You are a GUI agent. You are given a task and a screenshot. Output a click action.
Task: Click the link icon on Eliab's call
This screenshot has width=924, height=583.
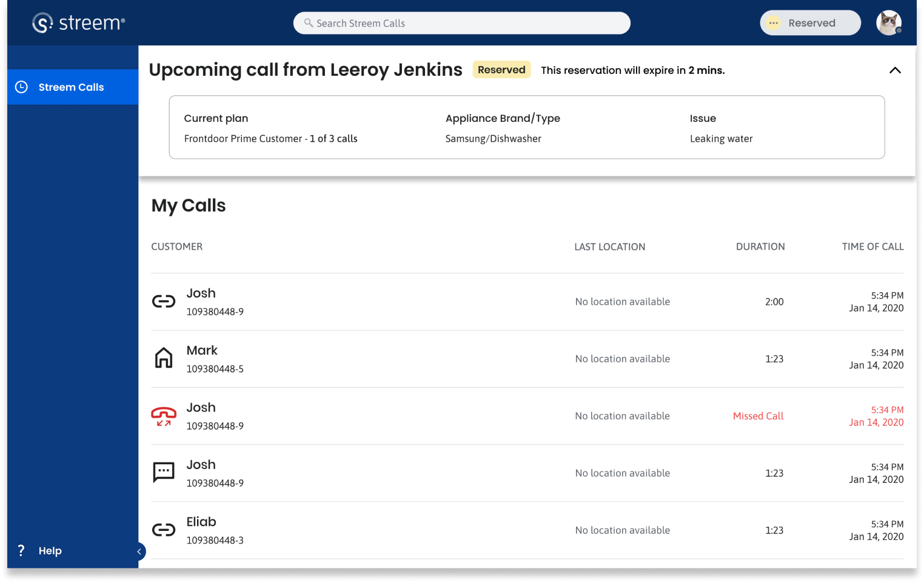164,530
